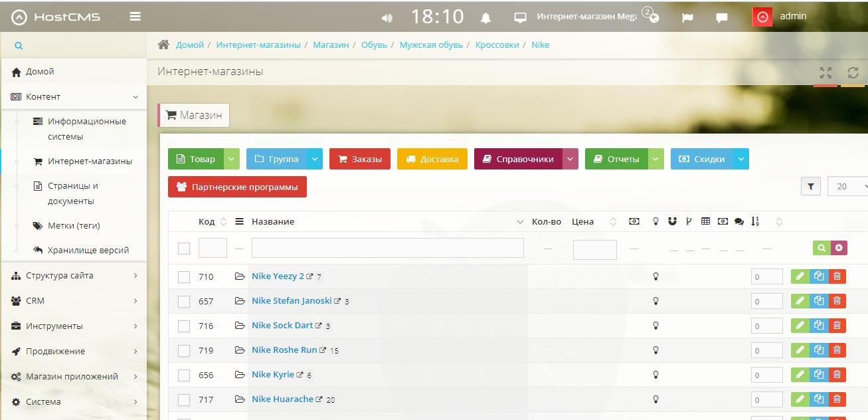The width and height of the screenshot is (868, 420).
Task: Toggle the hamburger sidebar menu
Action: coord(135,17)
